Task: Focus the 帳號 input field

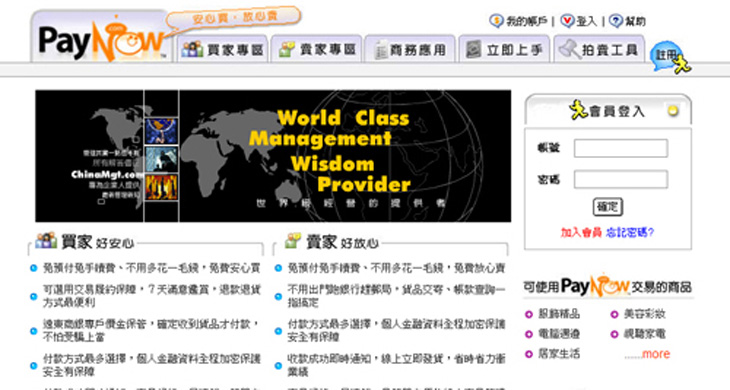Action: click(621, 148)
